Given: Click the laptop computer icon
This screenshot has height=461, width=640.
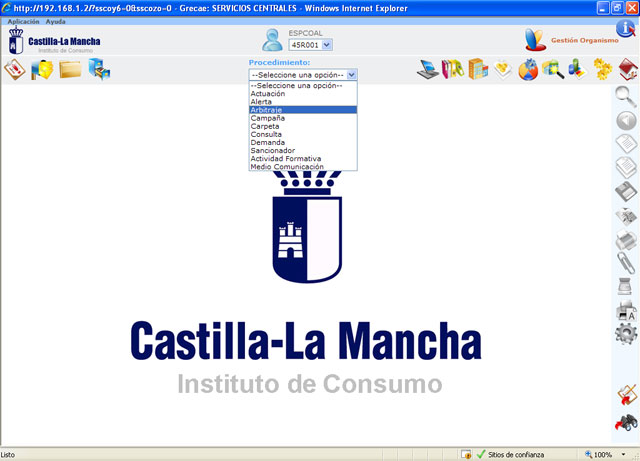Looking at the screenshot, I should (x=427, y=69).
